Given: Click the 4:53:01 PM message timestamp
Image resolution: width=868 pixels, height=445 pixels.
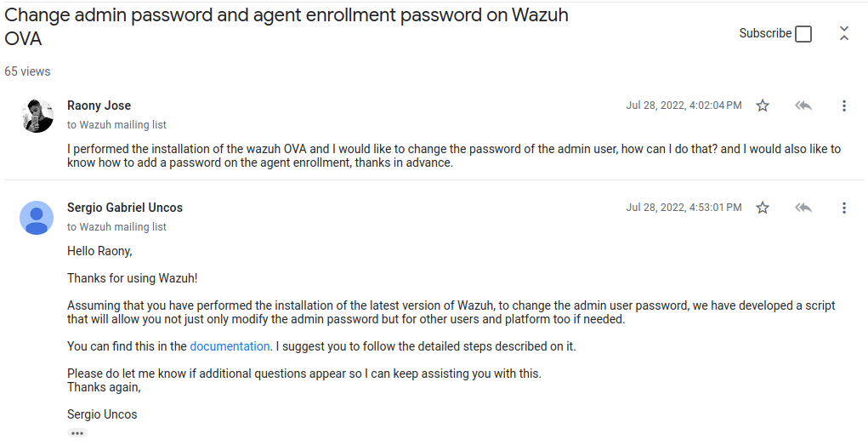Looking at the screenshot, I should (684, 208).
